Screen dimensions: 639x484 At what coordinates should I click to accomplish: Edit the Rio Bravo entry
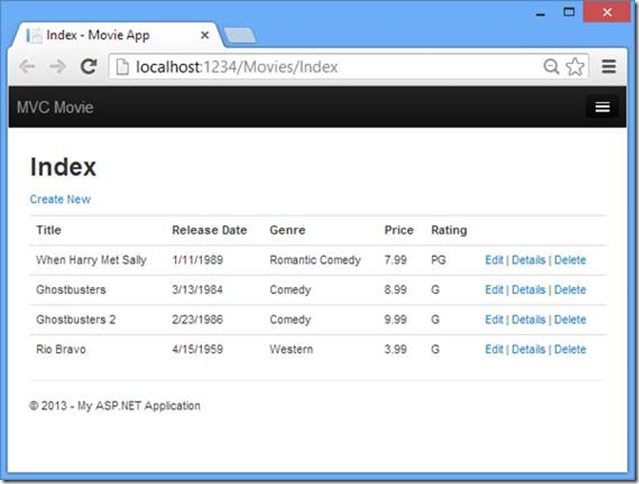pyautogui.click(x=494, y=350)
